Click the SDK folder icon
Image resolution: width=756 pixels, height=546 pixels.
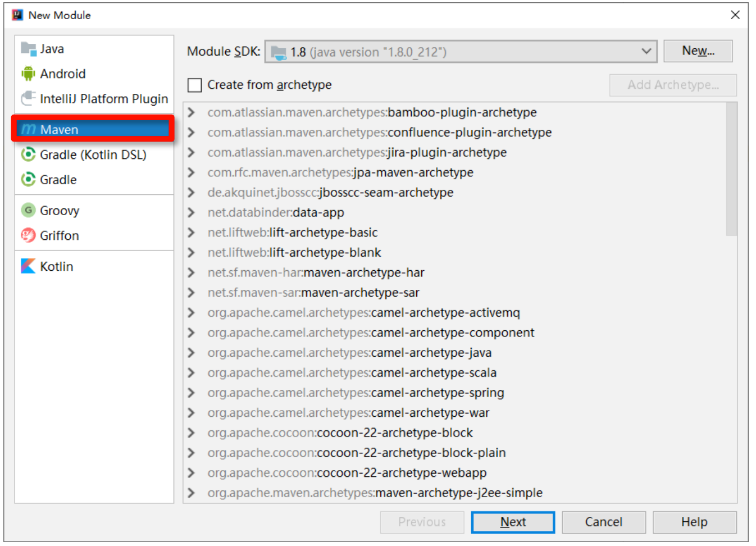(x=279, y=52)
